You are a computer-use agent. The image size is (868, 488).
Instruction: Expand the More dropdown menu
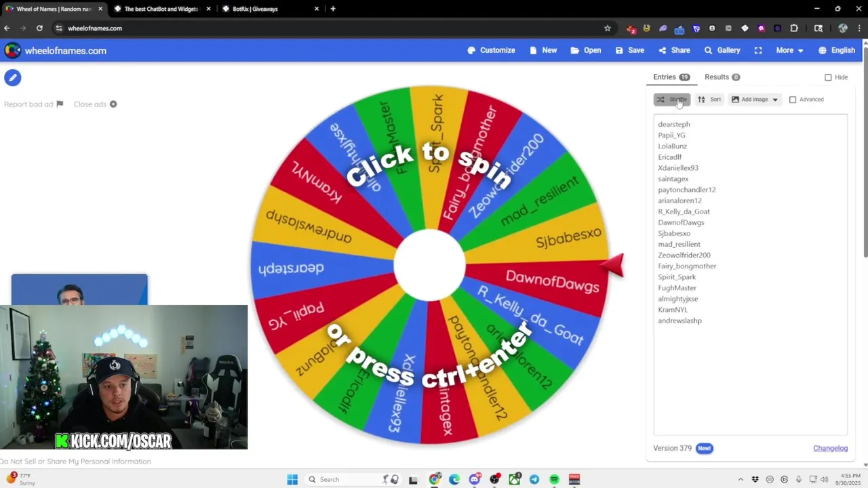[x=789, y=50]
